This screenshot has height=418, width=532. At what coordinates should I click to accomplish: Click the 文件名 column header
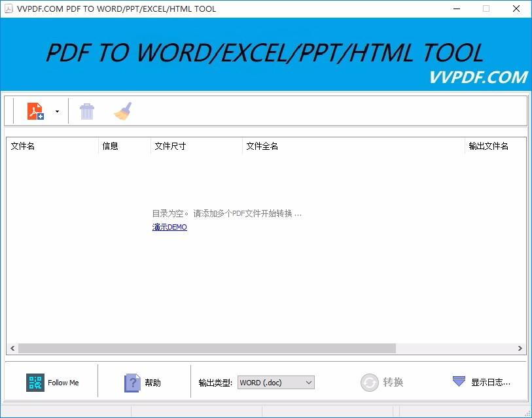52,146
